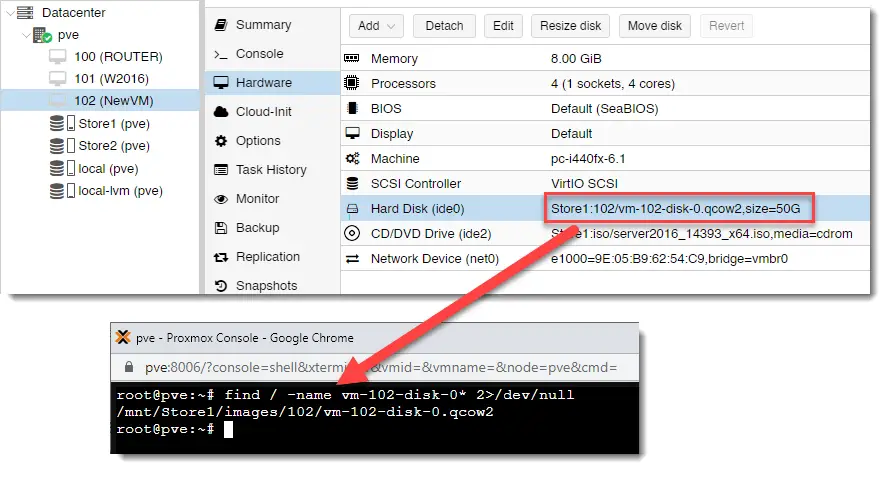Image resolution: width=885 pixels, height=478 pixels.
Task: Click the Store1 (pve) label
Action: pyautogui.click(x=114, y=123)
